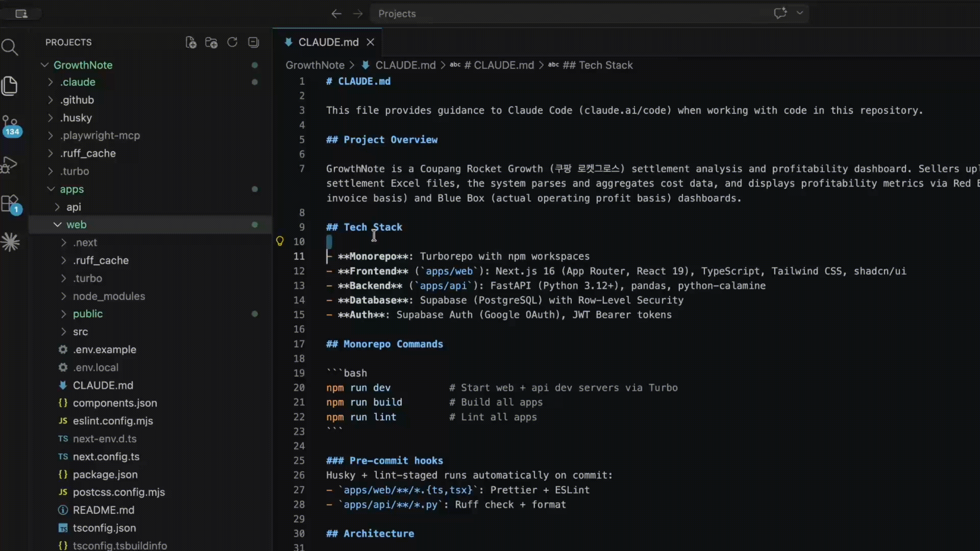
Task: Open dropdown arrow next to chat icon
Action: pyautogui.click(x=800, y=13)
